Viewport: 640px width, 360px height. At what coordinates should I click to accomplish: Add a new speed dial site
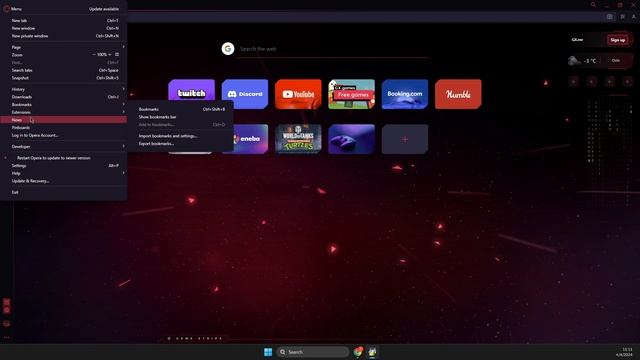(405, 139)
